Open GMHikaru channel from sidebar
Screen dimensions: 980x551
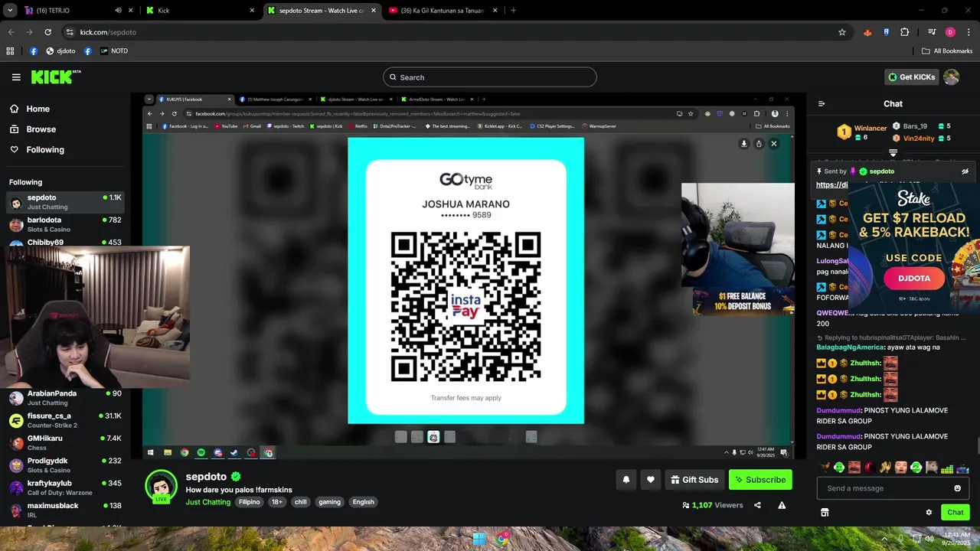click(x=65, y=442)
